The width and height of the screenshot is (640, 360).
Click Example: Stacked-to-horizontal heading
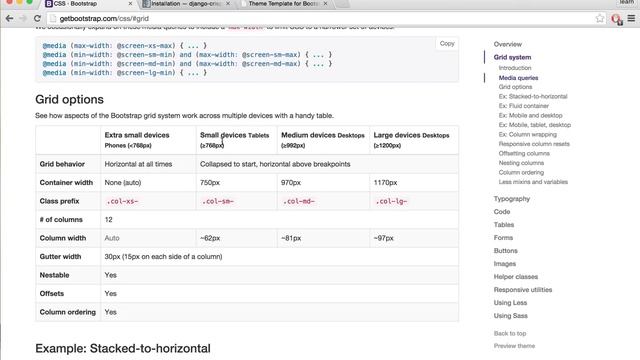coord(123,349)
